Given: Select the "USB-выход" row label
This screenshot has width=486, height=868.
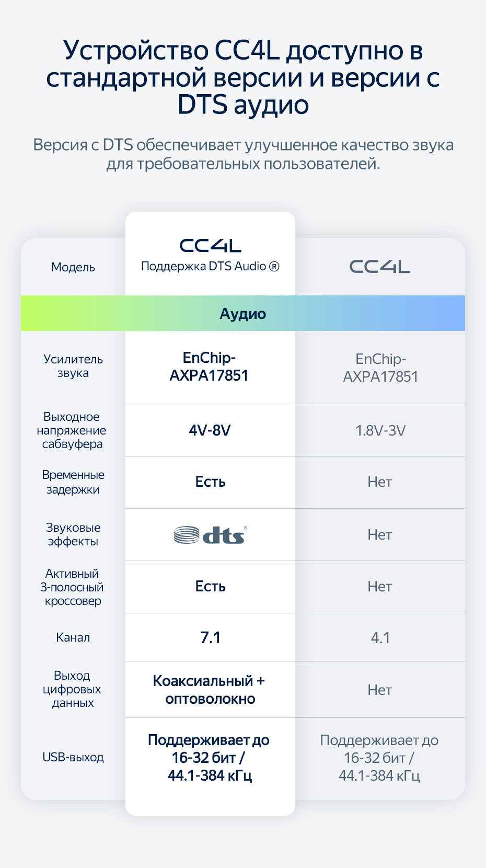Looking at the screenshot, I should click(73, 757).
